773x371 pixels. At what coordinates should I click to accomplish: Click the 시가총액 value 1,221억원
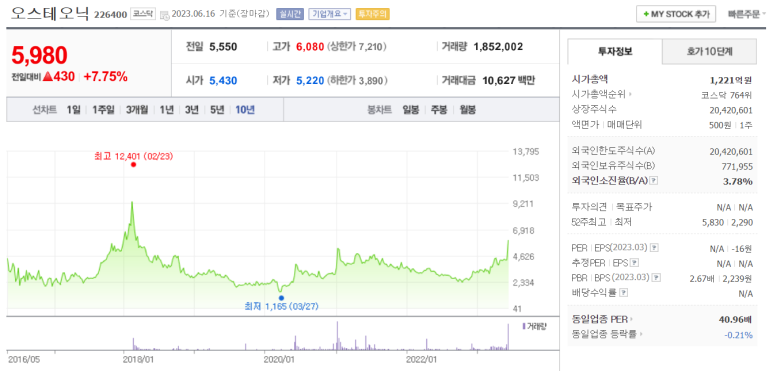pyautogui.click(x=730, y=79)
